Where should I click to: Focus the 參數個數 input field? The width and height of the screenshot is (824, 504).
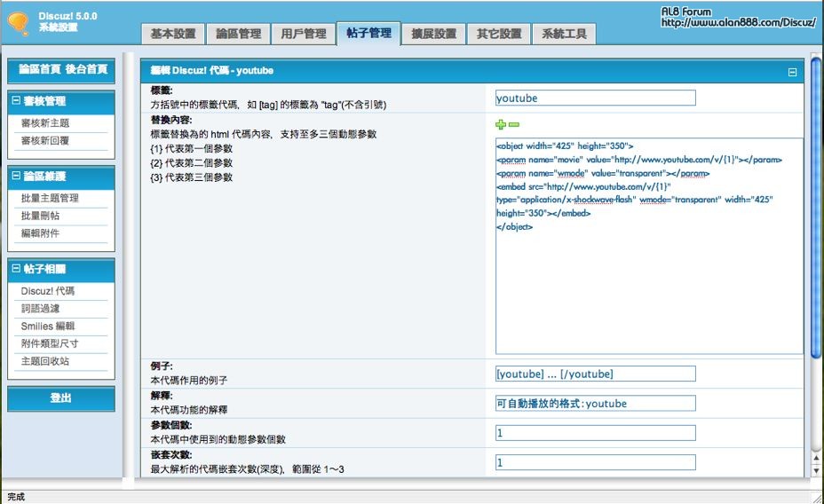click(596, 433)
